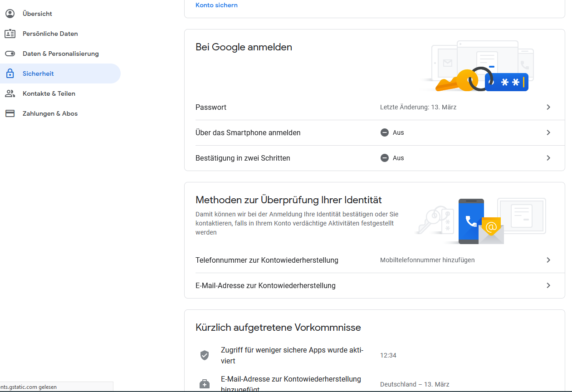The image size is (572, 392).
Task: Click the Bei Google anmelden heading
Action: pos(244,47)
